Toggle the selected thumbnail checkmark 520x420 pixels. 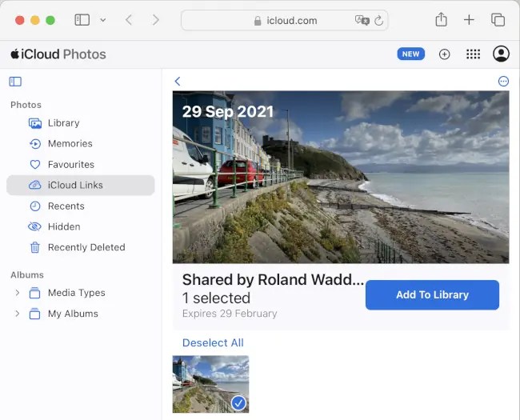click(238, 403)
